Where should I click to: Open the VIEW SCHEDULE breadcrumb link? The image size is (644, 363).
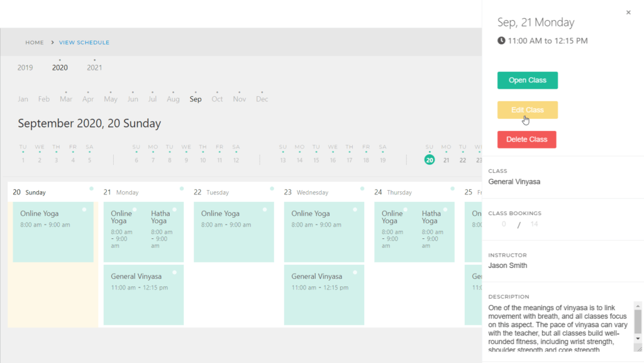[84, 42]
